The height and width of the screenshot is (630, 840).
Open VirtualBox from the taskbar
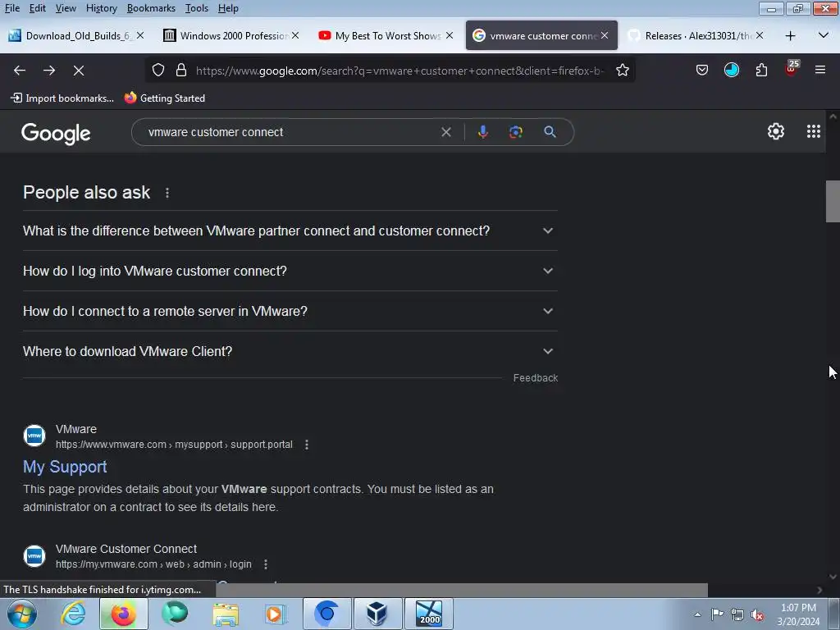pos(377,614)
